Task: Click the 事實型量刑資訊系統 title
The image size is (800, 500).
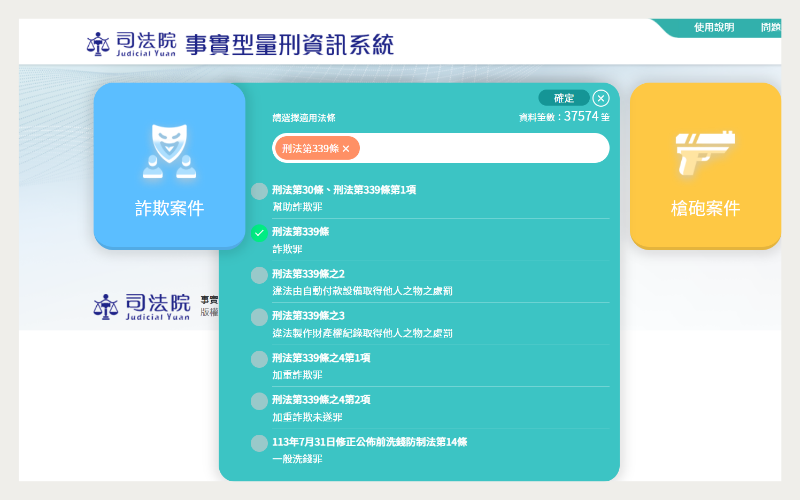Action: tap(289, 45)
